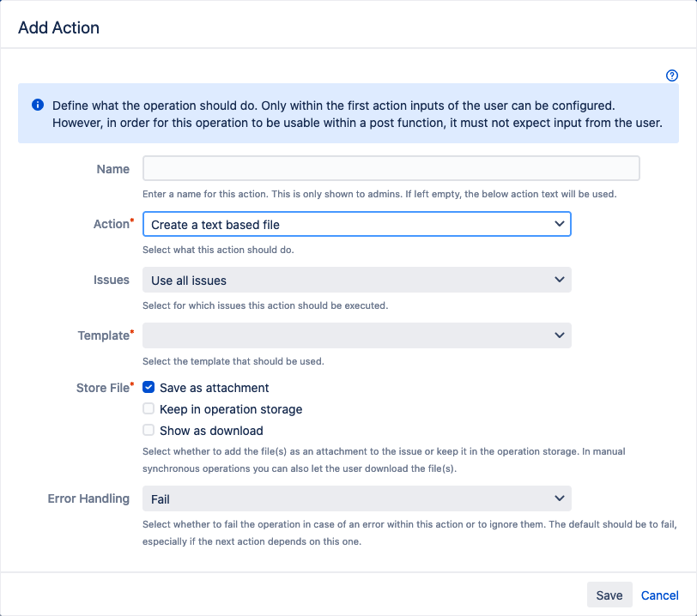Click the 'Save as attachment' label text

[214, 388]
